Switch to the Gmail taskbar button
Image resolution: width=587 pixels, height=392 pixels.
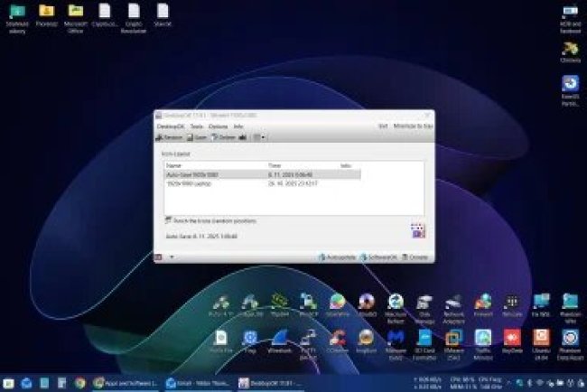(199, 383)
